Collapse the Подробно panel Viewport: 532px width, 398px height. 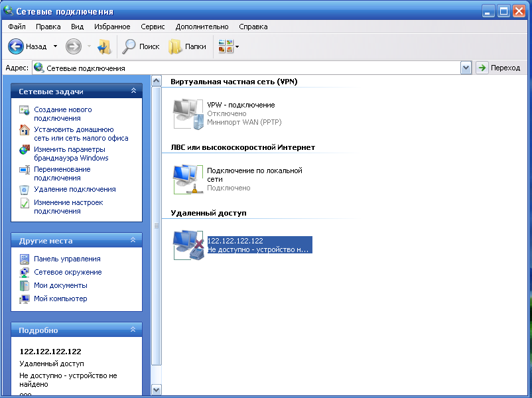point(133,330)
